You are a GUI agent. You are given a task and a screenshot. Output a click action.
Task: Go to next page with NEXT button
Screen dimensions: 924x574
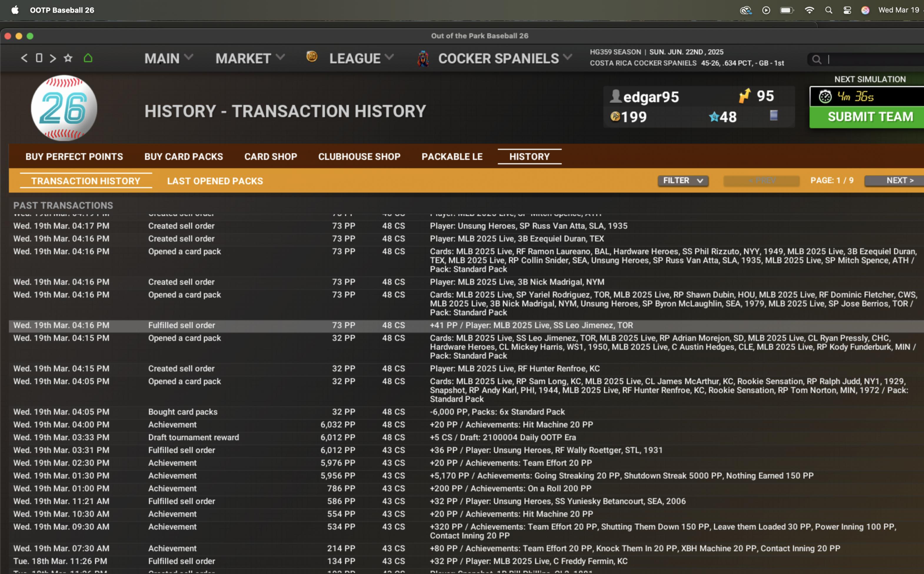click(x=899, y=181)
